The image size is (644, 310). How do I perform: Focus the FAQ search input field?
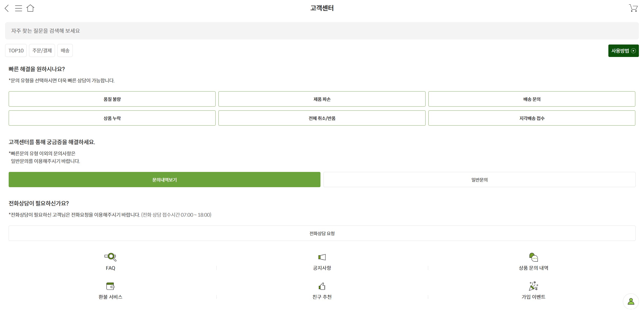322,31
